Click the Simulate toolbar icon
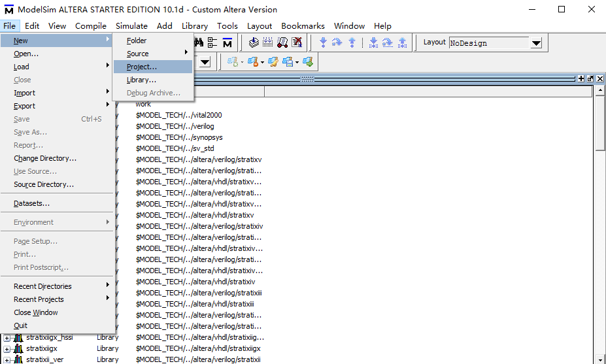606x364 pixels. 282,42
